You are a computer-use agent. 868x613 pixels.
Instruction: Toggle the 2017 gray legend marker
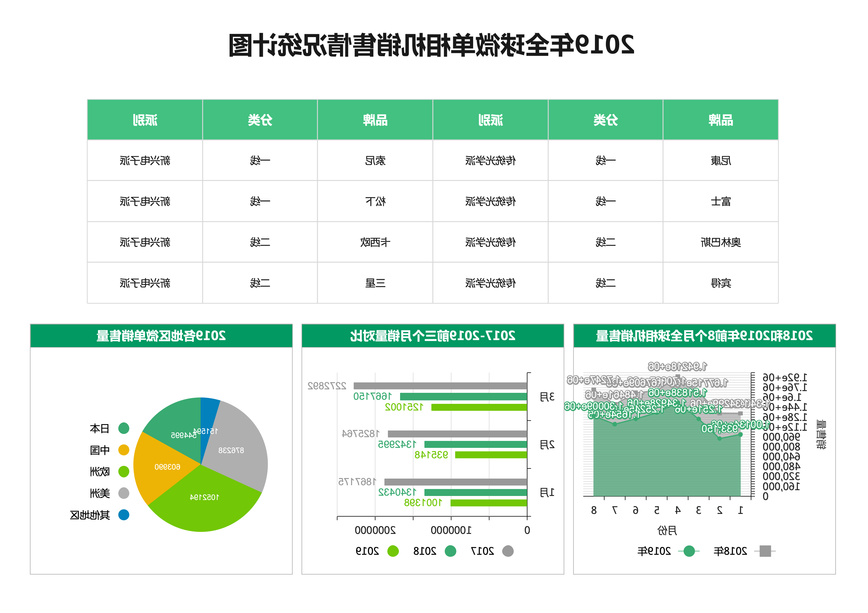tap(508, 551)
